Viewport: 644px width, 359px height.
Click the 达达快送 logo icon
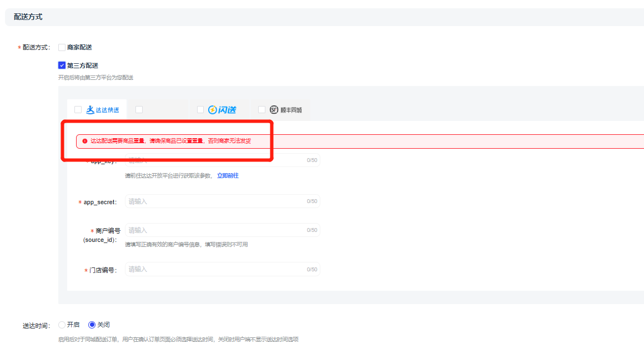click(90, 110)
